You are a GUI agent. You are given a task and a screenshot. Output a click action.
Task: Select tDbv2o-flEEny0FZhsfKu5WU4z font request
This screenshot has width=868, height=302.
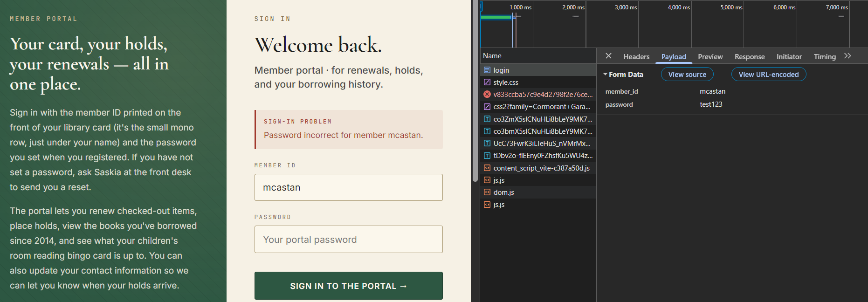(538, 155)
